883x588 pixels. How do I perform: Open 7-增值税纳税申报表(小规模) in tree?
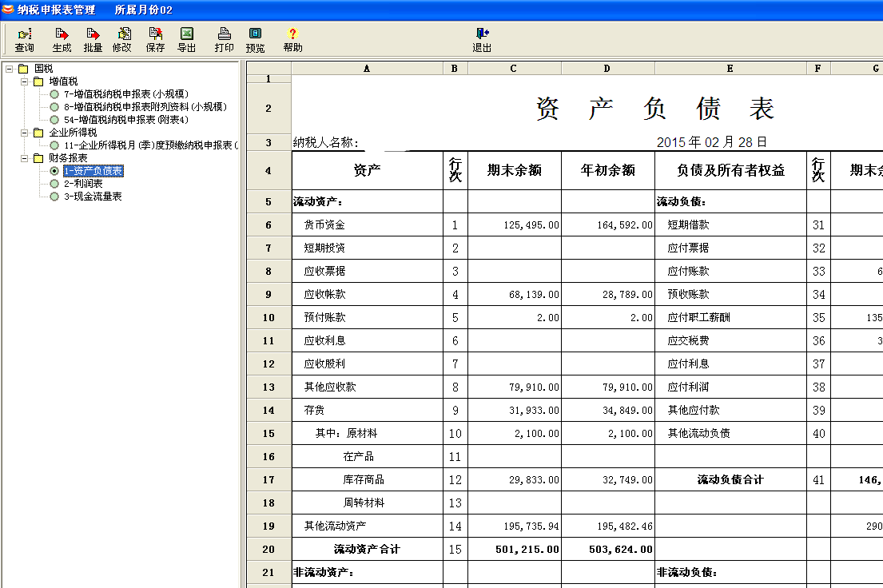coord(126,94)
